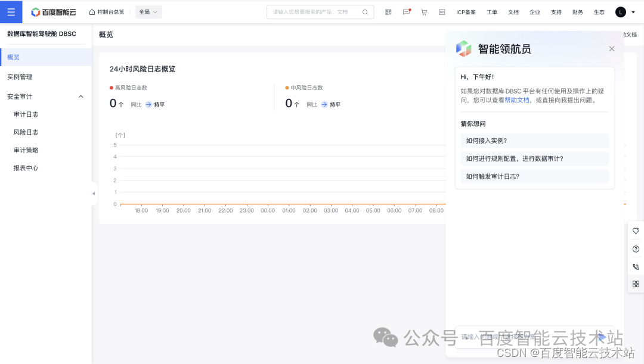The width and height of the screenshot is (644, 364).
Task: Open 文档 menu
Action: tap(513, 12)
